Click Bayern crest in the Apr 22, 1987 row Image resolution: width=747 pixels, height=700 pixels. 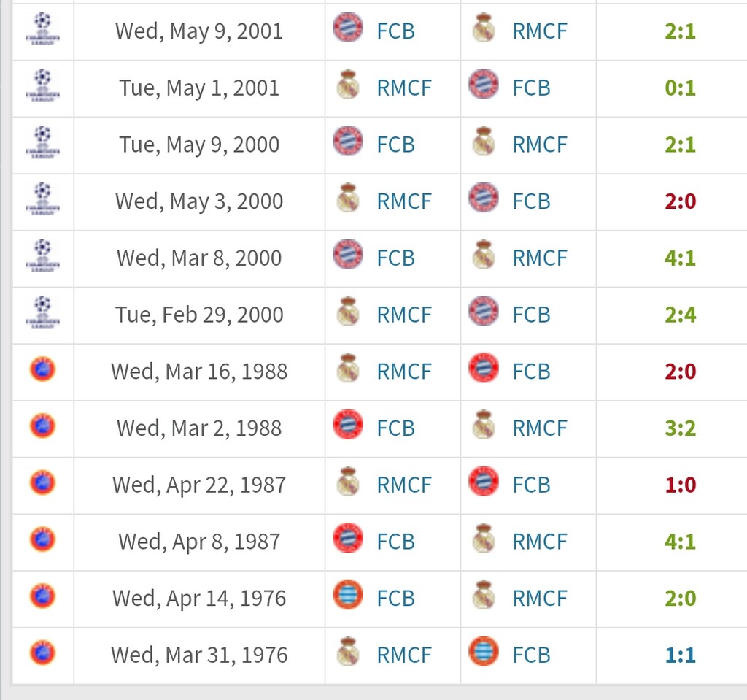point(483,482)
